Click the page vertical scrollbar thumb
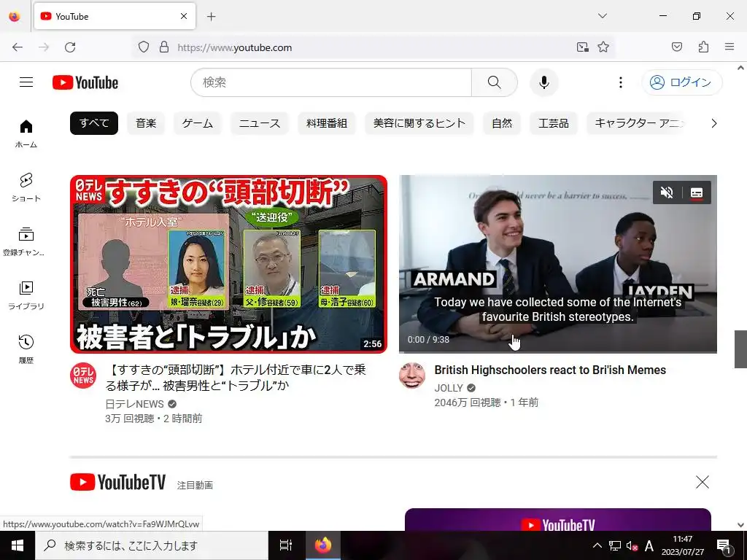 740,349
